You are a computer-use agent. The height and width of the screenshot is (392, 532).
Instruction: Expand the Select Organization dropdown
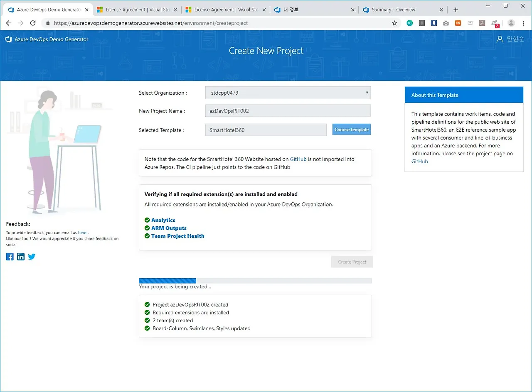(x=288, y=93)
